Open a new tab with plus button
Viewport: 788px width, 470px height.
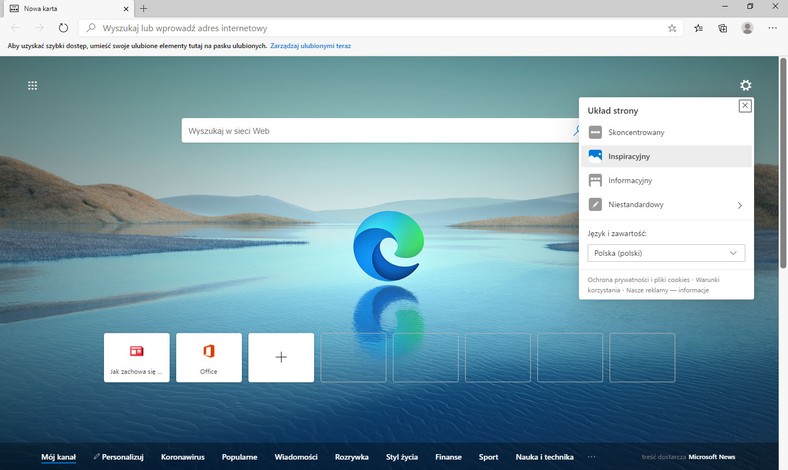coord(144,9)
